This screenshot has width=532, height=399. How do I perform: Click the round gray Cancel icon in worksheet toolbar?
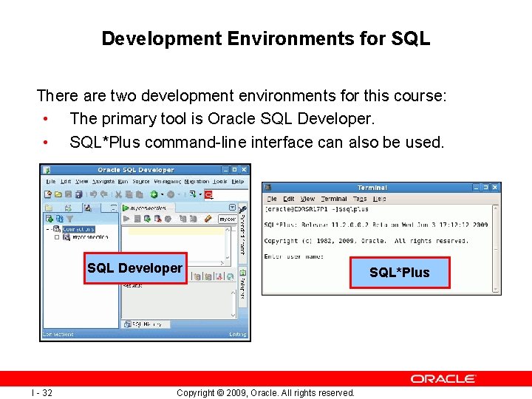point(168,219)
